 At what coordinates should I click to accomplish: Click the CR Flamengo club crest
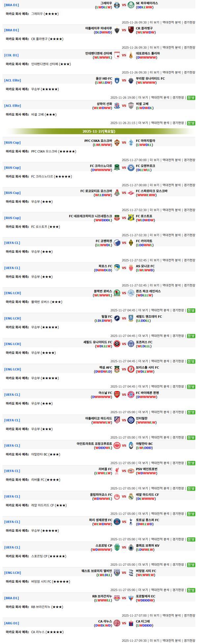coord(131,30)
